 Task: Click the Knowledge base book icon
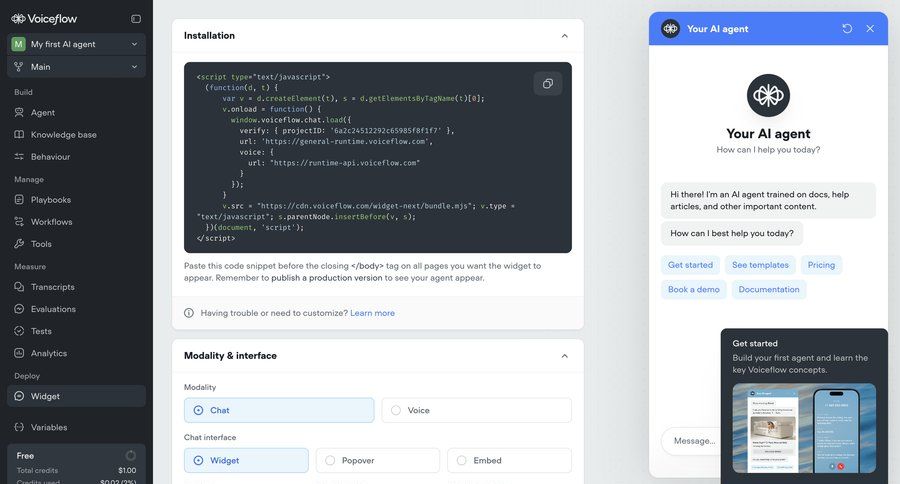point(19,134)
